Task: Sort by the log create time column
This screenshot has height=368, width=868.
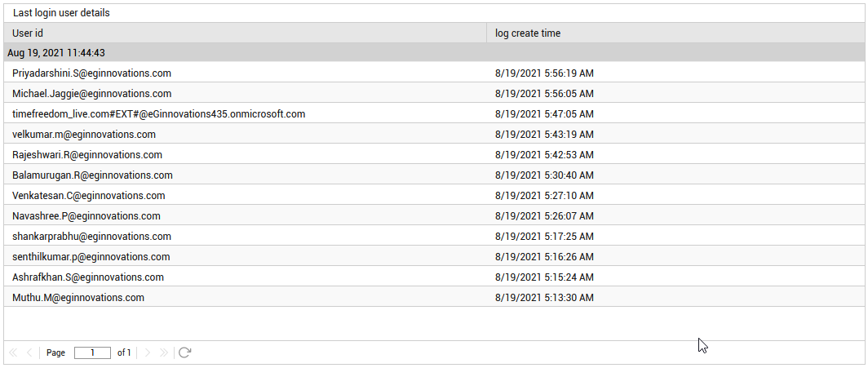Action: coord(675,33)
